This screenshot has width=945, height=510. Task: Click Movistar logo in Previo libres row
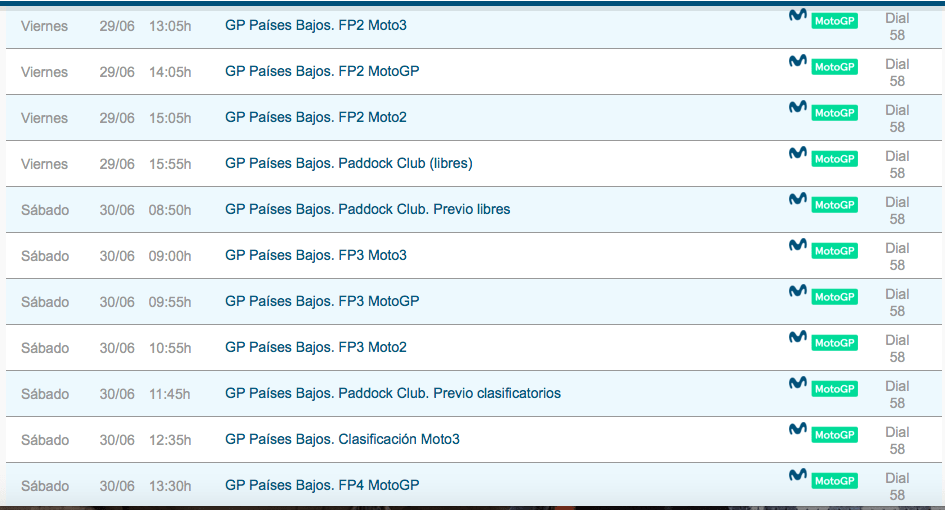point(798,199)
